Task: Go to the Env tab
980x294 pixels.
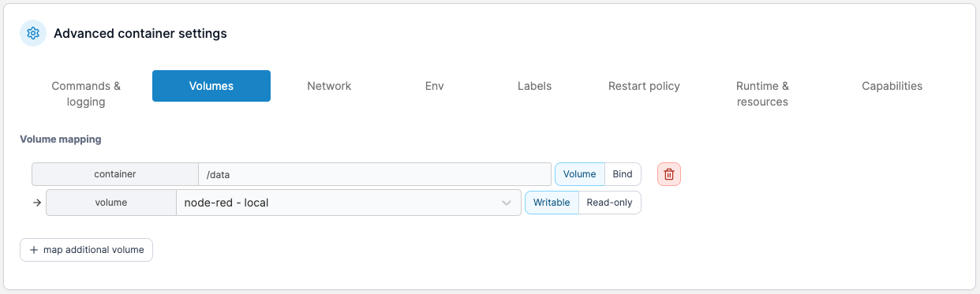Action: tap(434, 86)
